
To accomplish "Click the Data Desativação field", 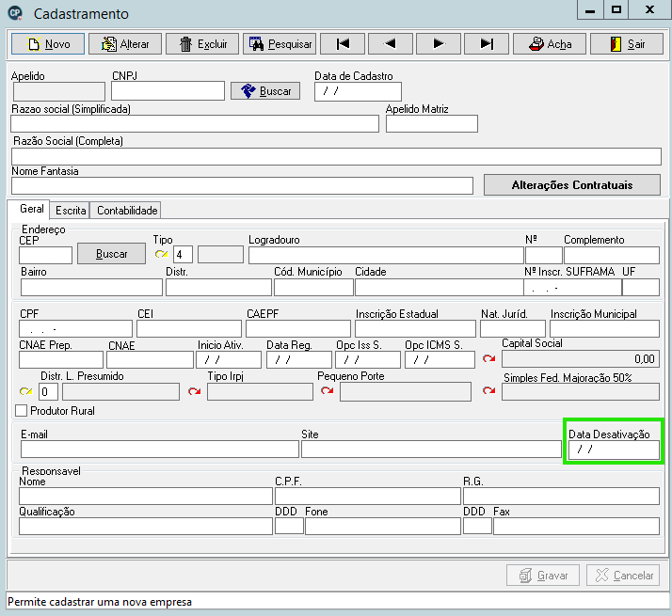I will pyautogui.click(x=614, y=450).
